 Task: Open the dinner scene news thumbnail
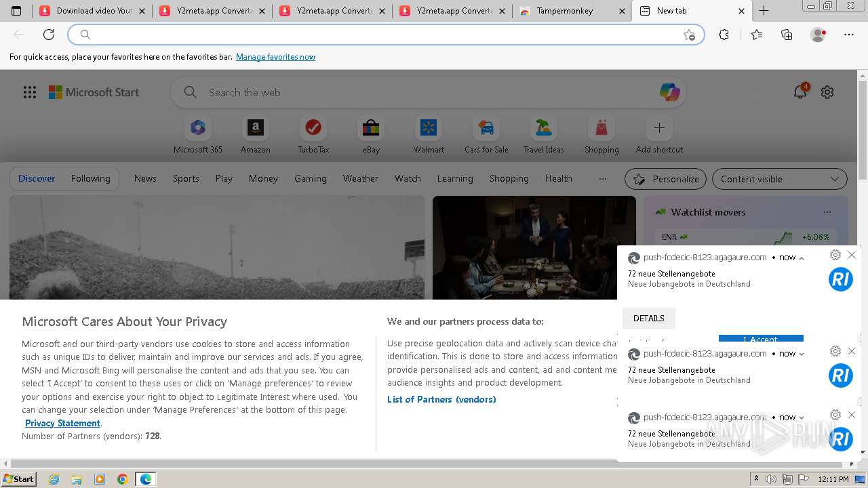pyautogui.click(x=534, y=247)
